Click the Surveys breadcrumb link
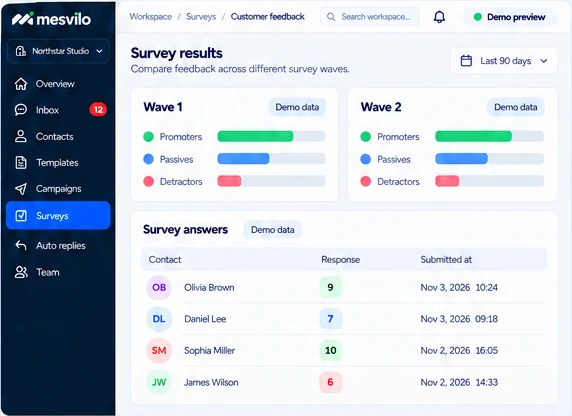The width and height of the screenshot is (572, 416). pos(201,17)
